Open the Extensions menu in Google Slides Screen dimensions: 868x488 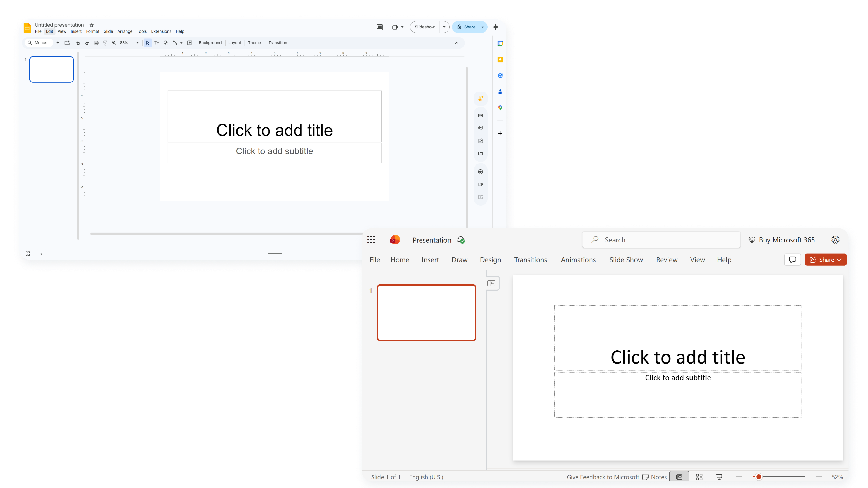(x=161, y=31)
